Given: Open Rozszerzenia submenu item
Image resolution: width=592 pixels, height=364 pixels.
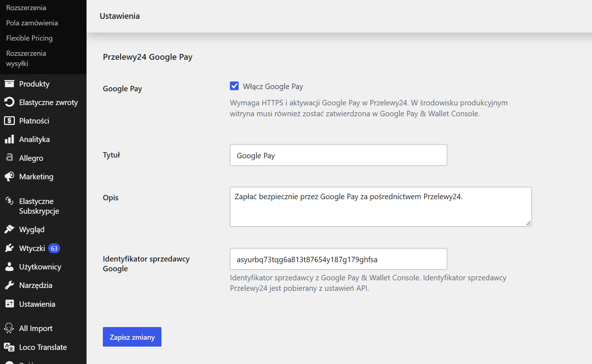Looking at the screenshot, I should pyautogui.click(x=26, y=8).
